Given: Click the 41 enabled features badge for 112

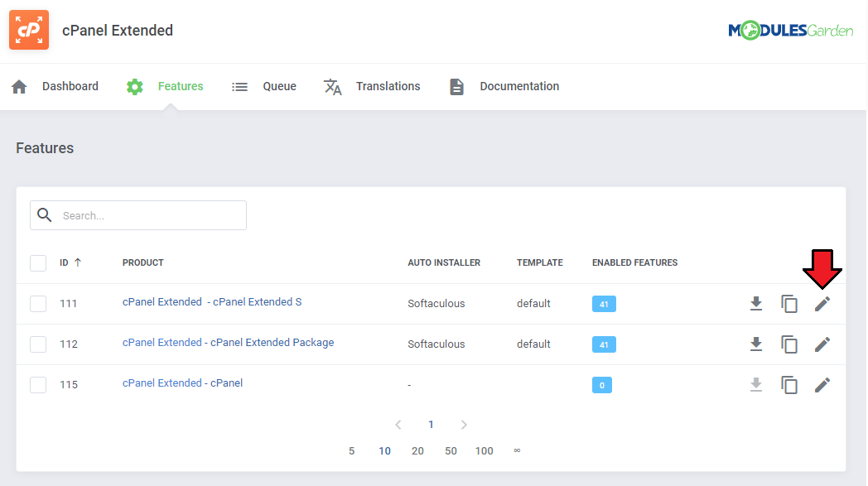Looking at the screenshot, I should coord(604,344).
